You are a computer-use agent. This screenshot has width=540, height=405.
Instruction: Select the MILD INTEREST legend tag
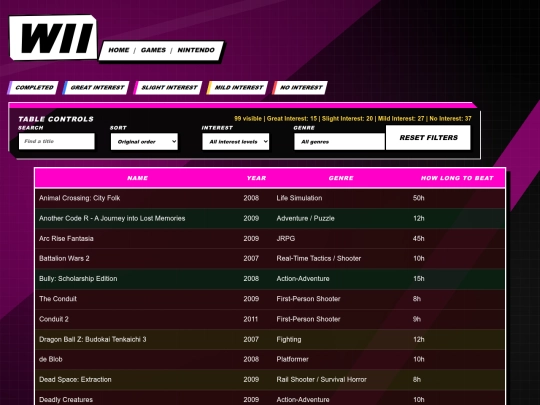[238, 87]
